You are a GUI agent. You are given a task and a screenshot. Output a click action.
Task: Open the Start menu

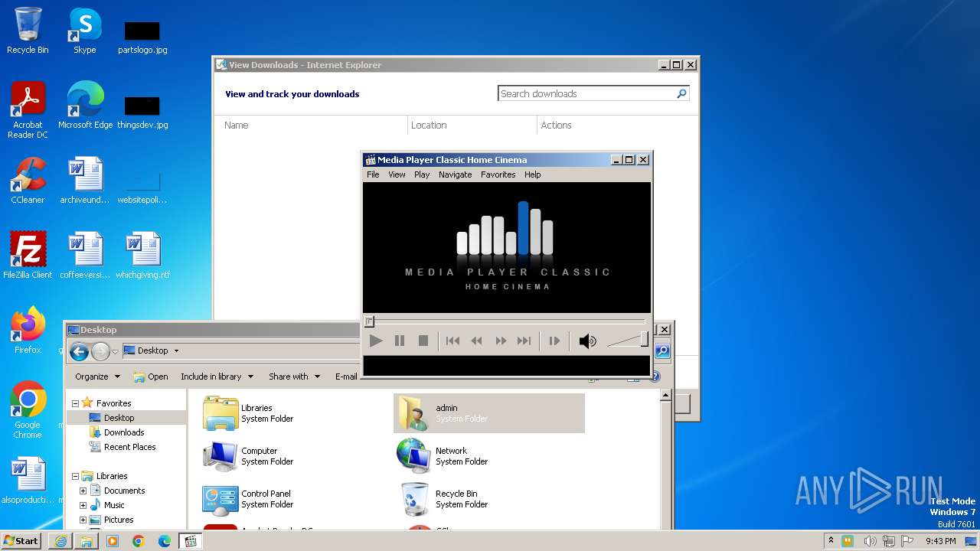click(21, 540)
